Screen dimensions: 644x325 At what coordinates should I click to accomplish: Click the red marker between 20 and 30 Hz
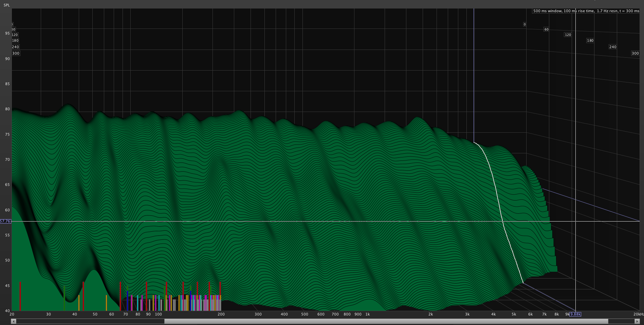tap(20, 296)
